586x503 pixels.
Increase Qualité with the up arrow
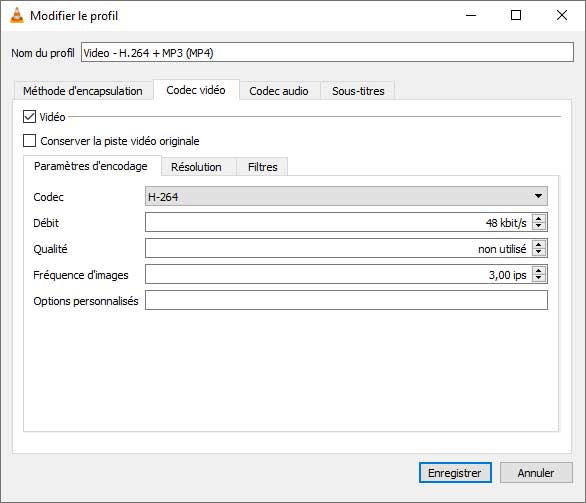coord(539,245)
